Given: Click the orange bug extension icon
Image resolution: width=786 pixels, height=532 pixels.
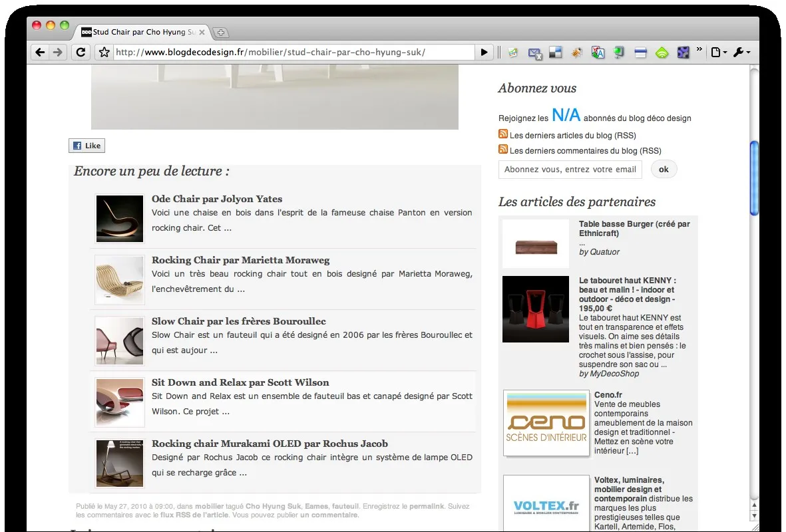Looking at the screenshot, I should 577,52.
